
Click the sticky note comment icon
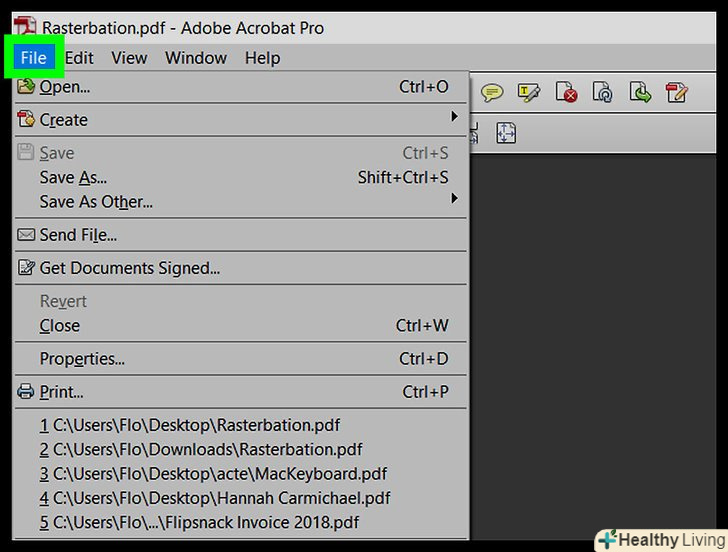(492, 92)
